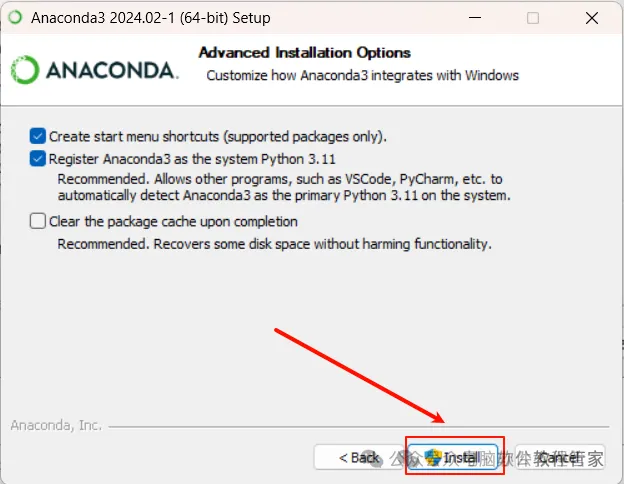624x484 pixels.
Task: Click the green ANACONDA logo in header
Action: click(95, 70)
